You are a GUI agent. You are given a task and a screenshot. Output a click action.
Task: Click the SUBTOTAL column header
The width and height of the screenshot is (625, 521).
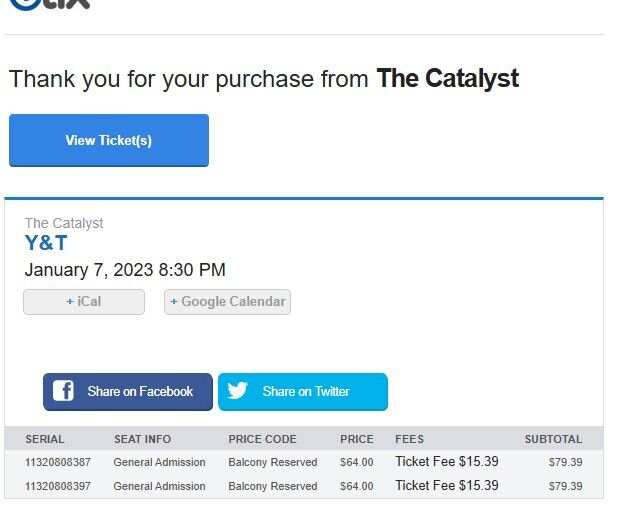coord(553,439)
